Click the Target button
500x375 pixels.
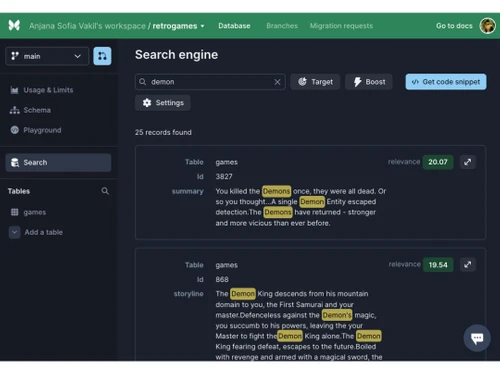pos(315,82)
